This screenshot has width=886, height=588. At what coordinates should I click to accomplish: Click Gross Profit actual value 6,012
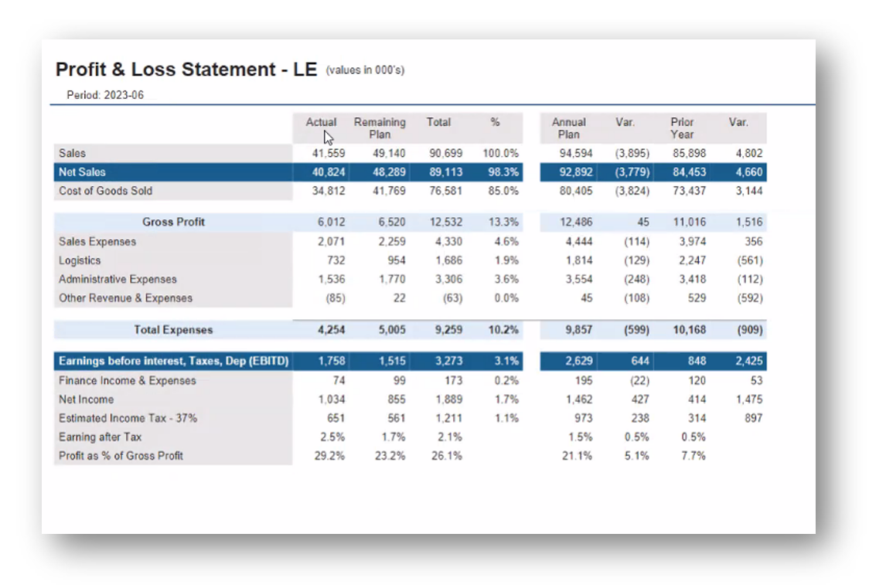[331, 222]
